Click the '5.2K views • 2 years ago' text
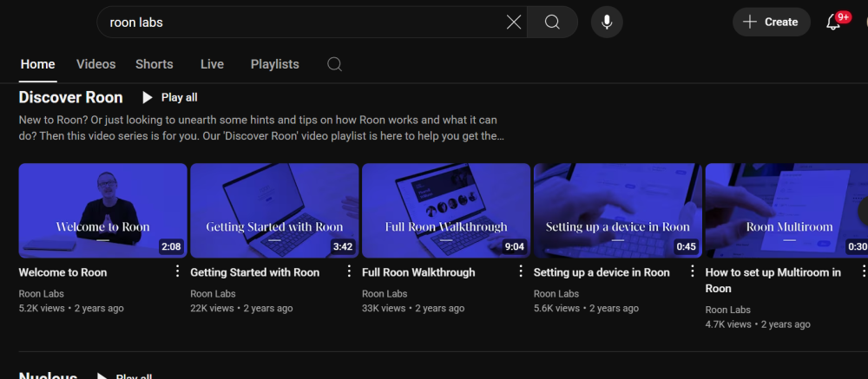Viewport: 868px width, 379px height. (71, 308)
